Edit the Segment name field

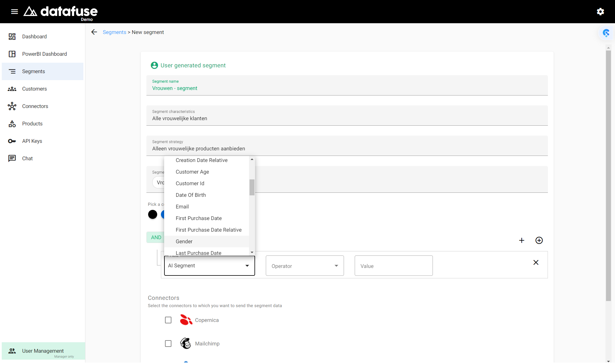click(x=347, y=85)
